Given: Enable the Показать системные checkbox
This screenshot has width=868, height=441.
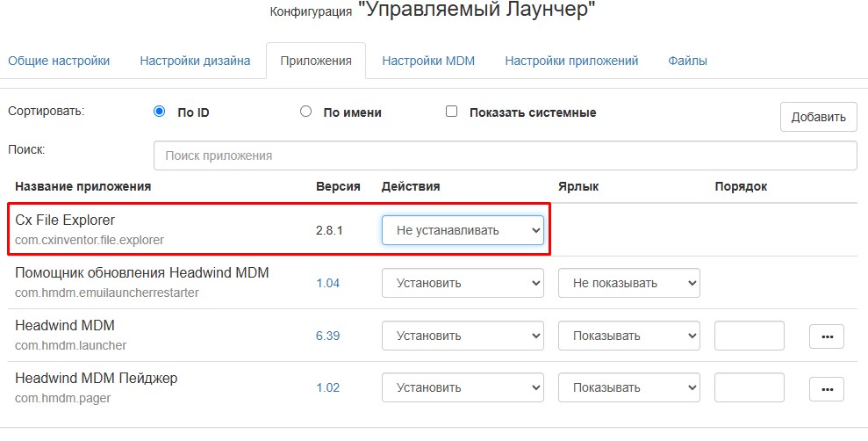Looking at the screenshot, I should [x=452, y=112].
